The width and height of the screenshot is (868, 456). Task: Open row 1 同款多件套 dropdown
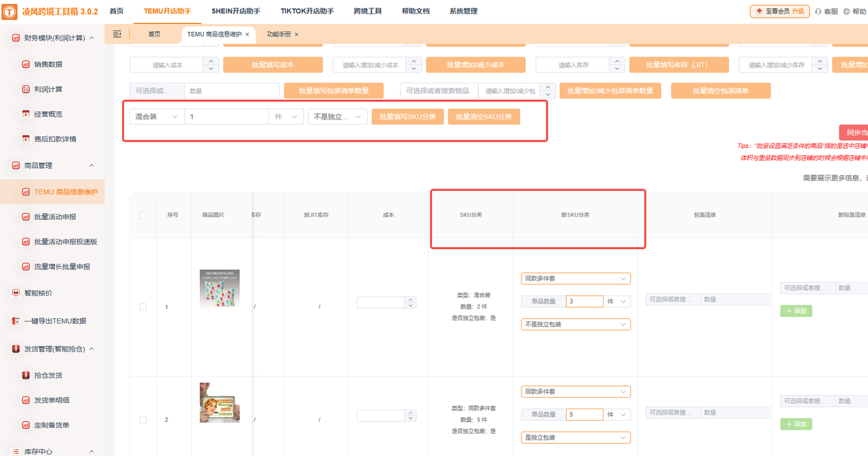(576, 278)
